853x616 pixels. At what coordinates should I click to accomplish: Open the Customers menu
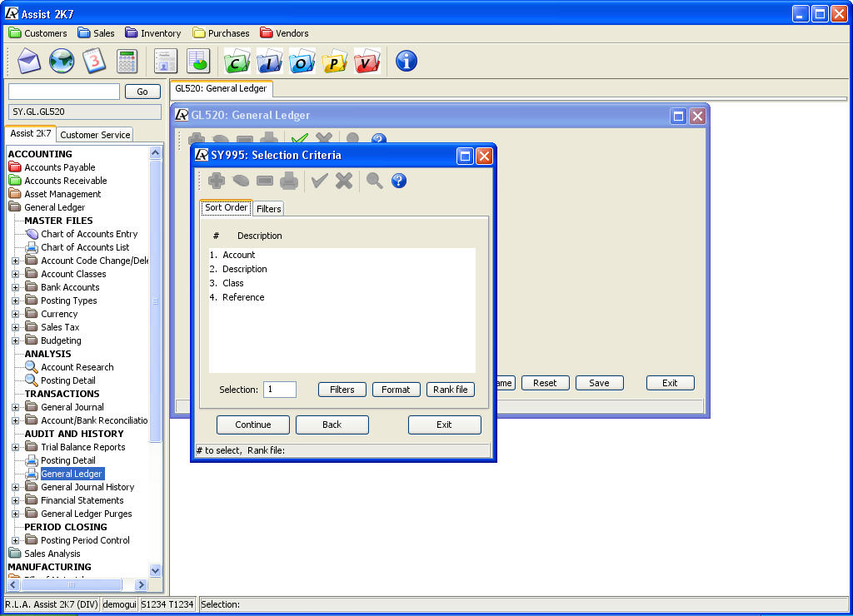pyautogui.click(x=38, y=33)
